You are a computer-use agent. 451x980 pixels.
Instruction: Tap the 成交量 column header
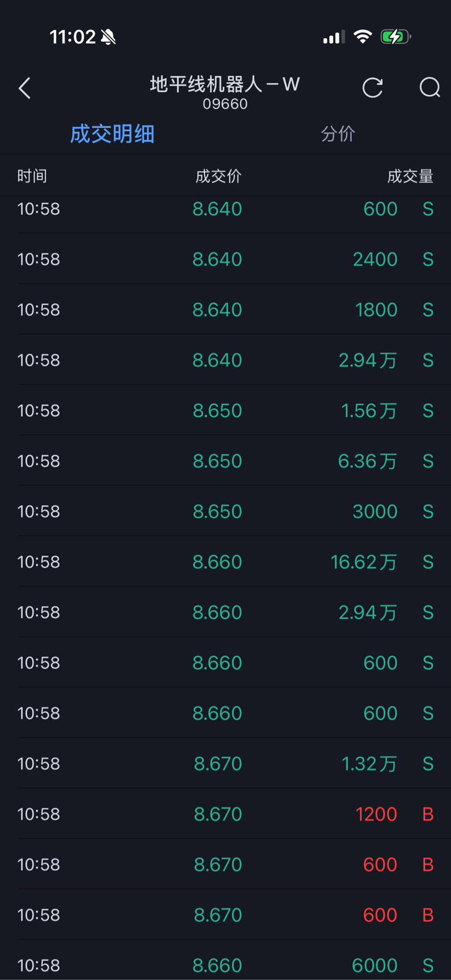[x=410, y=176]
